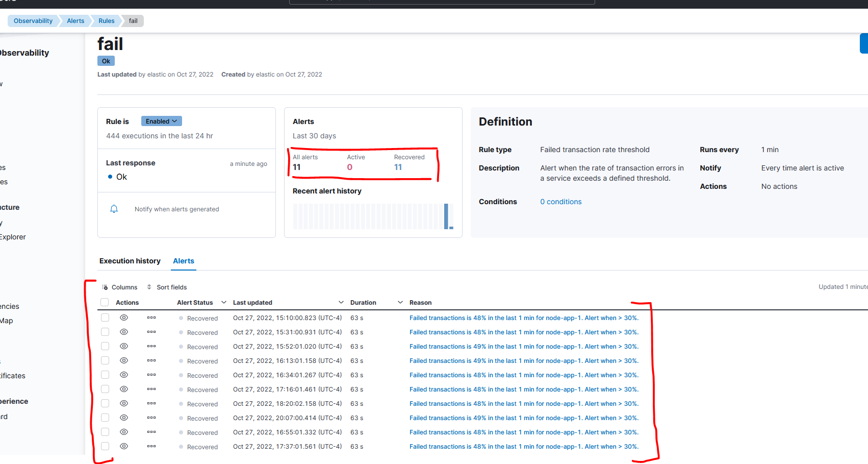Click the notify bell icon
This screenshot has width=868, height=464.
point(114,209)
